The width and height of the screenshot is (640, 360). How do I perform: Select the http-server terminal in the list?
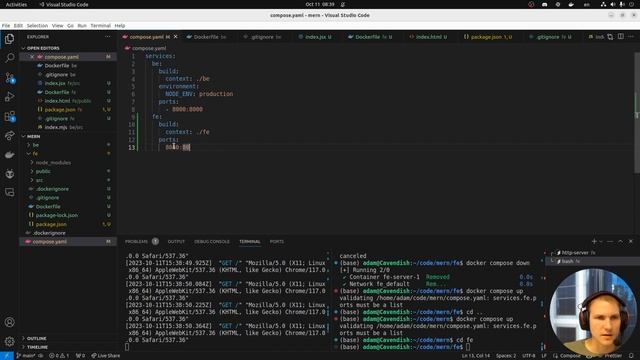[592, 253]
